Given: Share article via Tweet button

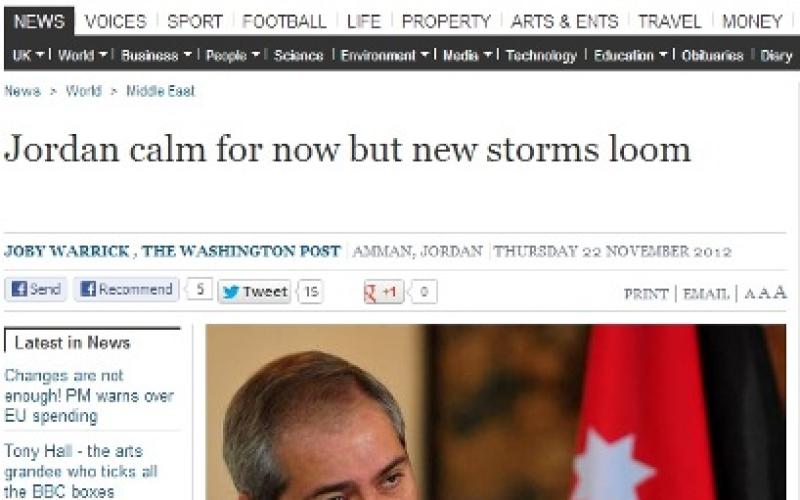Looking at the screenshot, I should (x=254, y=291).
